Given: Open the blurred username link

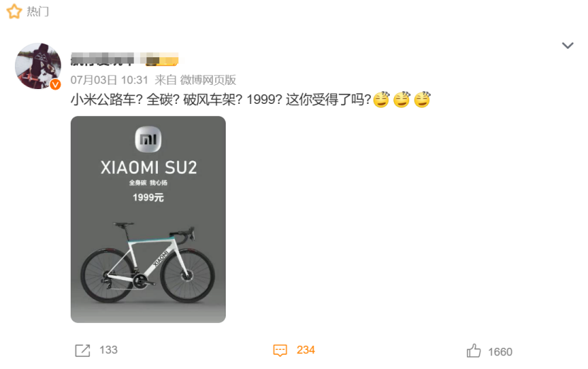Looking at the screenshot, I should click(103, 59).
